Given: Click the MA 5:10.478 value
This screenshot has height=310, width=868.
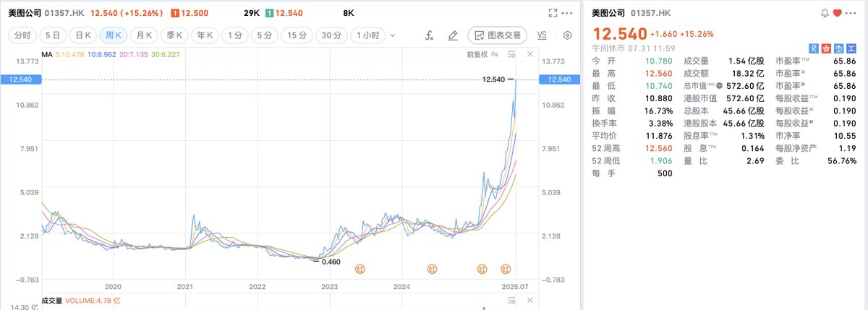Looking at the screenshot, I should [x=69, y=54].
